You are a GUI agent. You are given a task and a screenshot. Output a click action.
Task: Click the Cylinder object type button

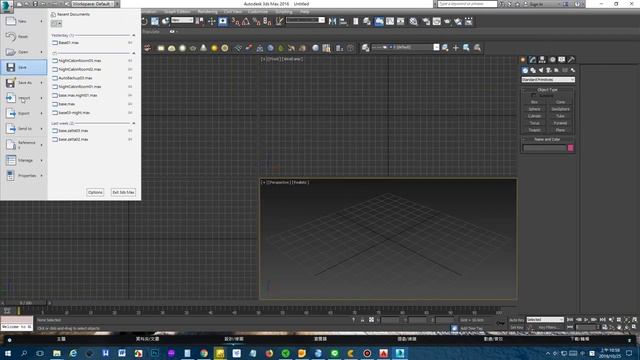click(x=534, y=116)
